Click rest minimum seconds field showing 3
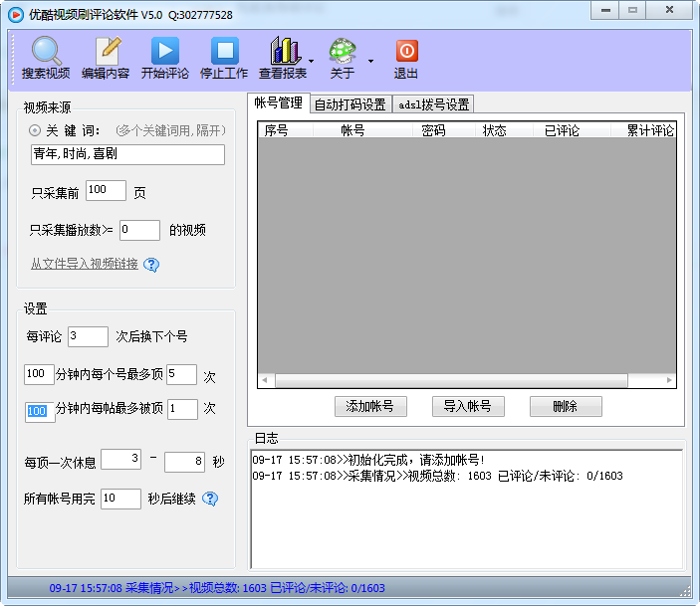 click(121, 459)
